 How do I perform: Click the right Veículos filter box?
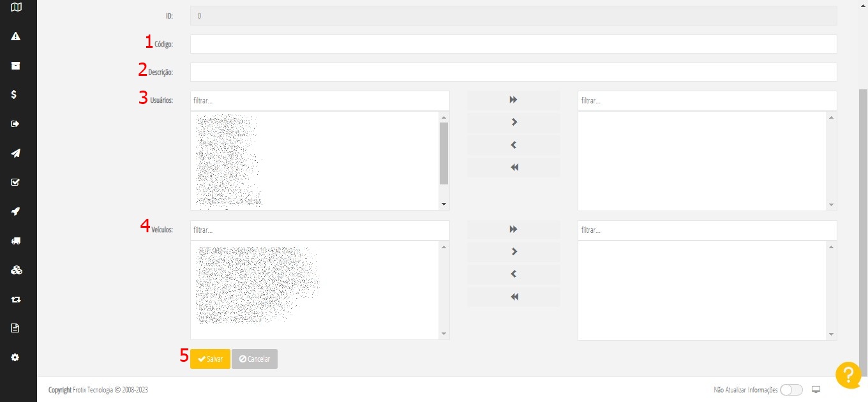(x=707, y=230)
